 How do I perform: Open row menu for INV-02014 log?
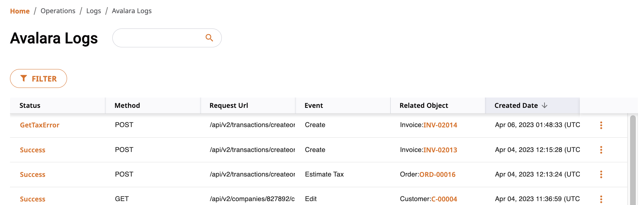point(601,125)
